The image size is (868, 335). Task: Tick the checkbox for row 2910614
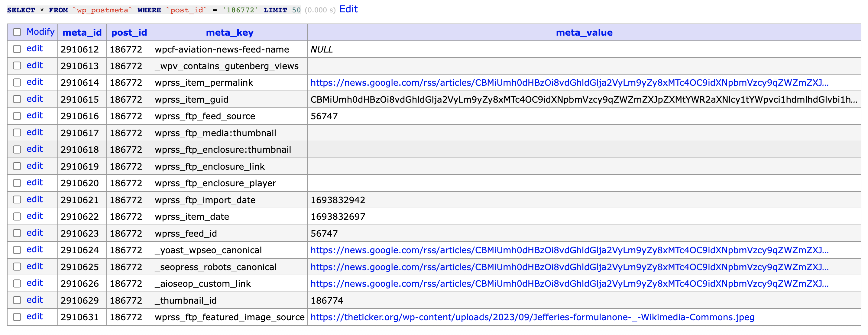(17, 82)
